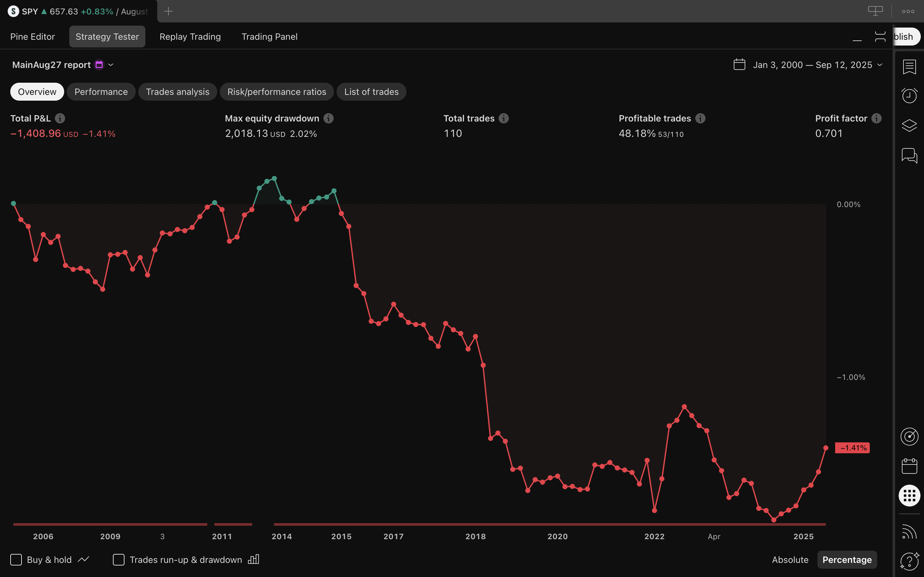Open the alerts clock icon
The image size is (924, 577).
click(909, 96)
